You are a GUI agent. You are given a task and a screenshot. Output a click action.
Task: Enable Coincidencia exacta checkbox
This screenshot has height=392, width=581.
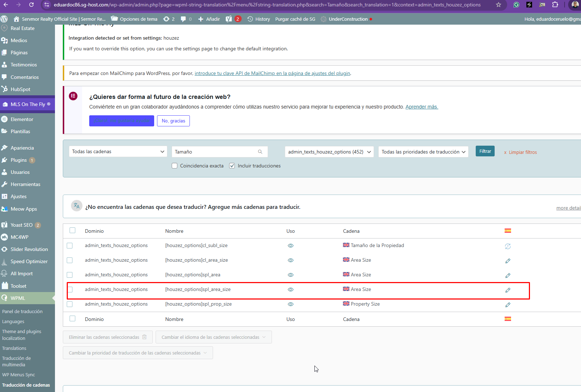175,166
